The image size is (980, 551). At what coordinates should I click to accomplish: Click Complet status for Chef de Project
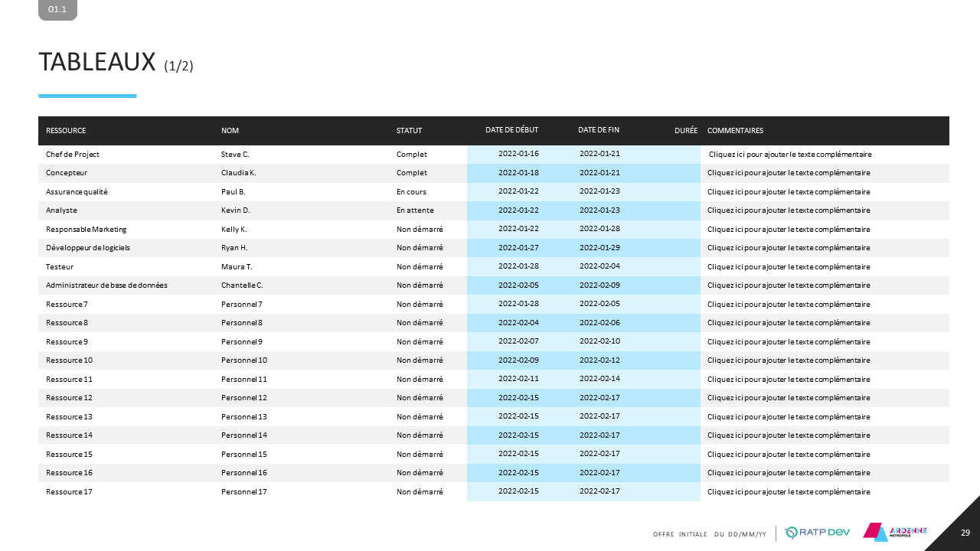412,155
